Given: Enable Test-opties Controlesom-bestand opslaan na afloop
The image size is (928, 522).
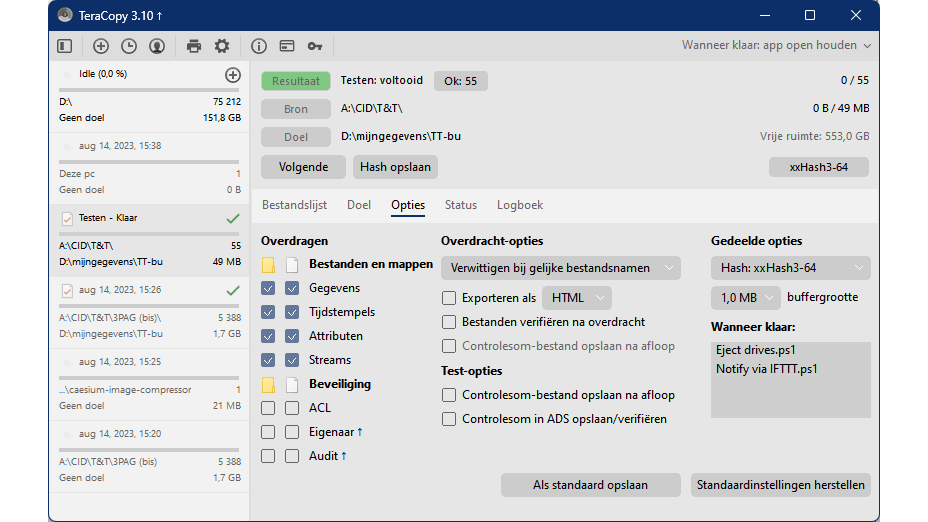Looking at the screenshot, I should point(449,395).
